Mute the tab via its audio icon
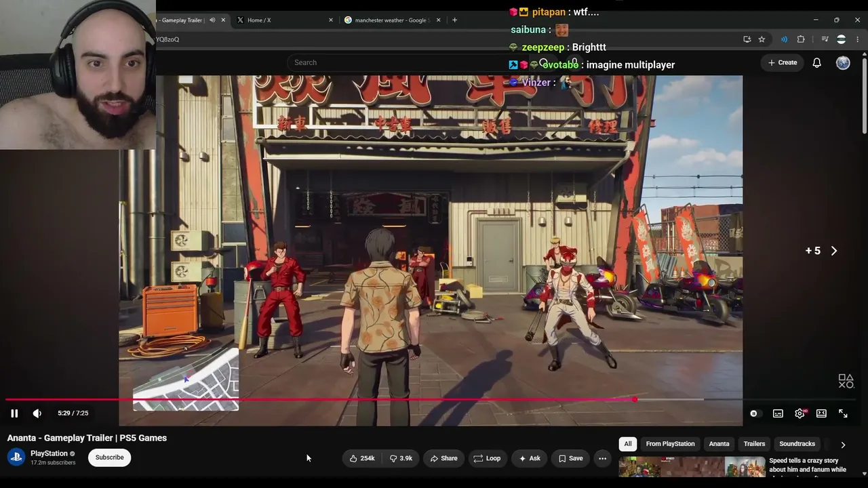Image resolution: width=868 pixels, height=488 pixels. (212, 20)
